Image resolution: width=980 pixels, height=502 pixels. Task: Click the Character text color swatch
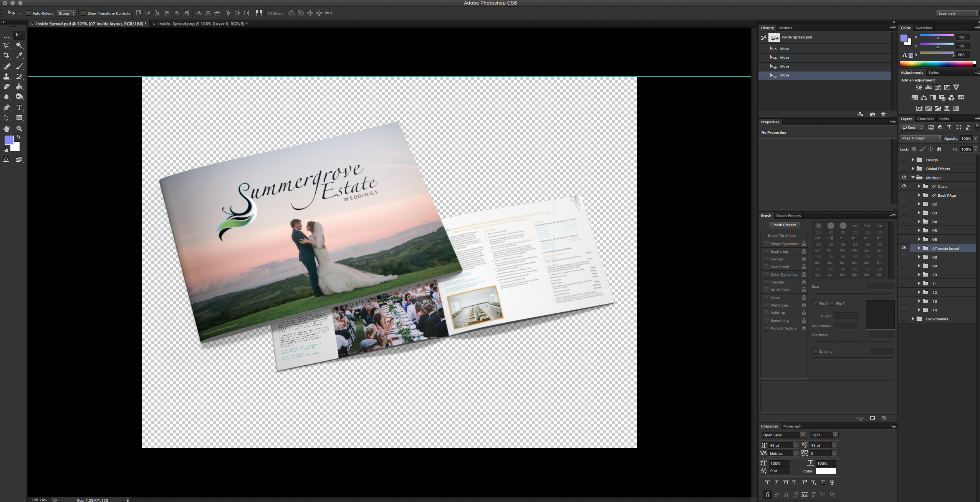tap(826, 471)
